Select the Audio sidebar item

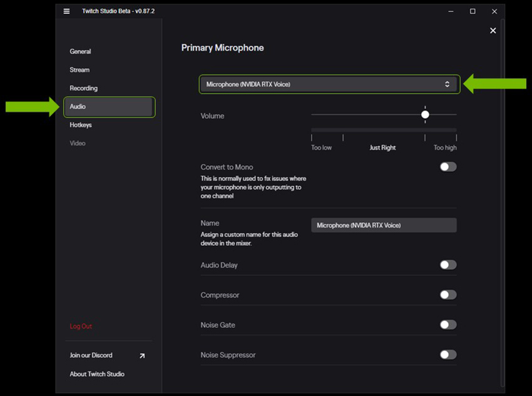coord(77,106)
